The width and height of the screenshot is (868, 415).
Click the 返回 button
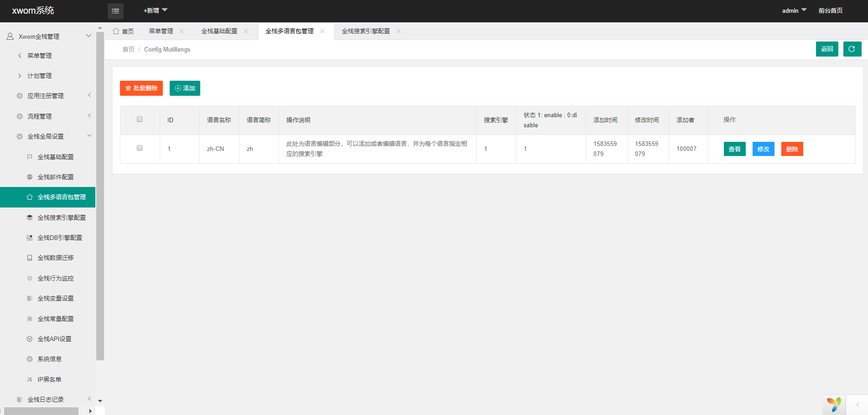(x=827, y=49)
